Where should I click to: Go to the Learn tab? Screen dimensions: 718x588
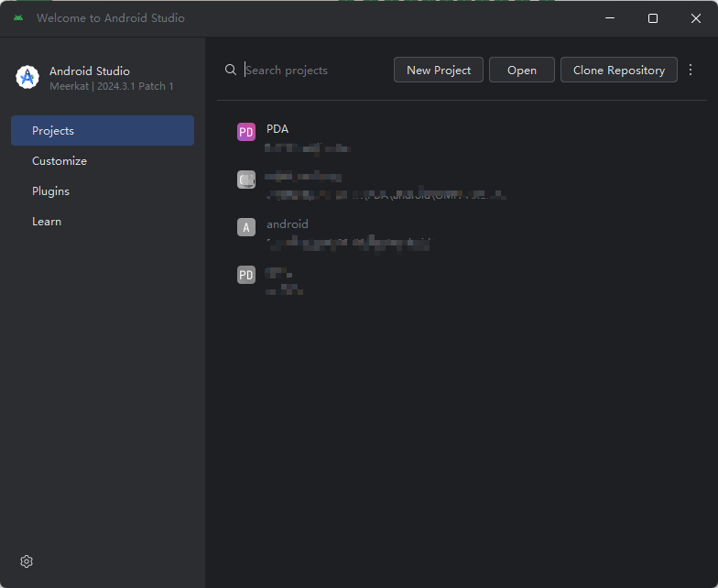(x=103, y=222)
